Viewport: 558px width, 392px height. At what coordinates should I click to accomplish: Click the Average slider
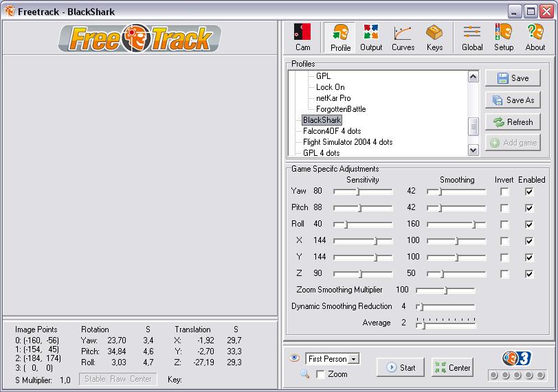[445, 323]
